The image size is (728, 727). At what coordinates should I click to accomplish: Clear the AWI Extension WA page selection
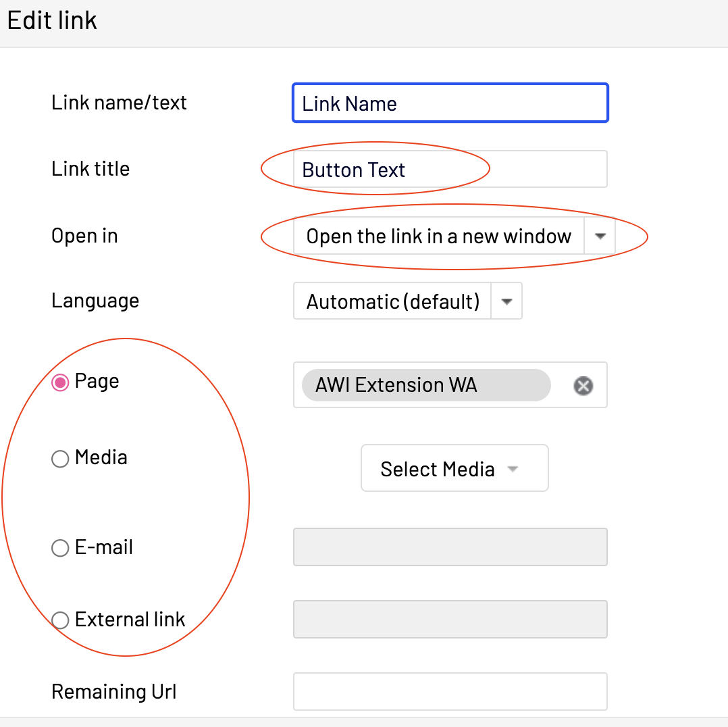tap(583, 386)
